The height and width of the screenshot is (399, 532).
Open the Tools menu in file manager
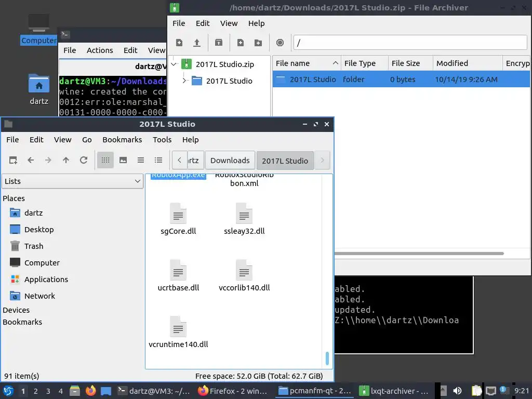tap(162, 140)
